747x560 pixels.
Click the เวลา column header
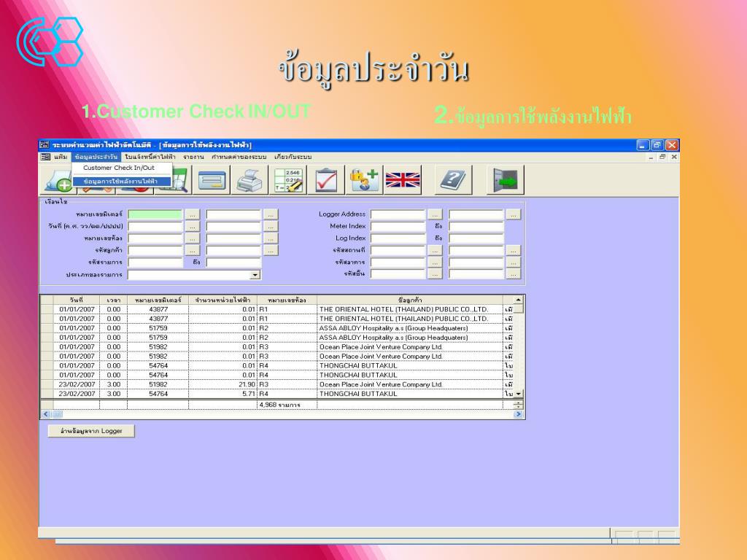click(x=113, y=300)
